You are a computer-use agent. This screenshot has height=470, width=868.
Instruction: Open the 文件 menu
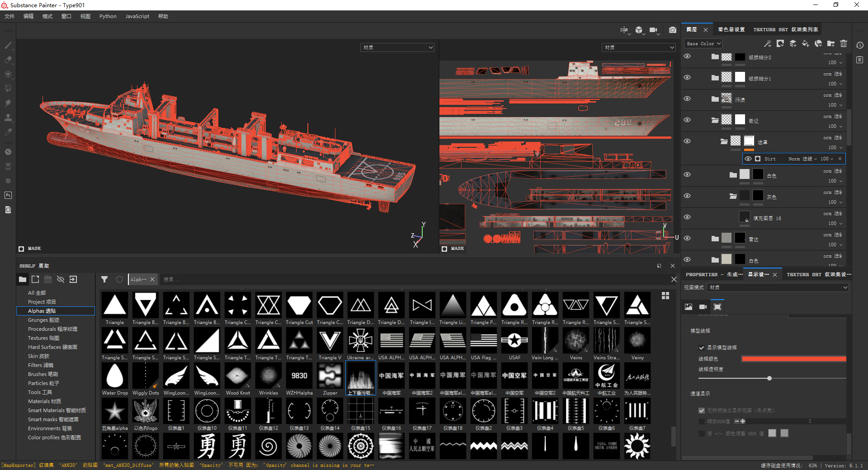[x=9, y=16]
